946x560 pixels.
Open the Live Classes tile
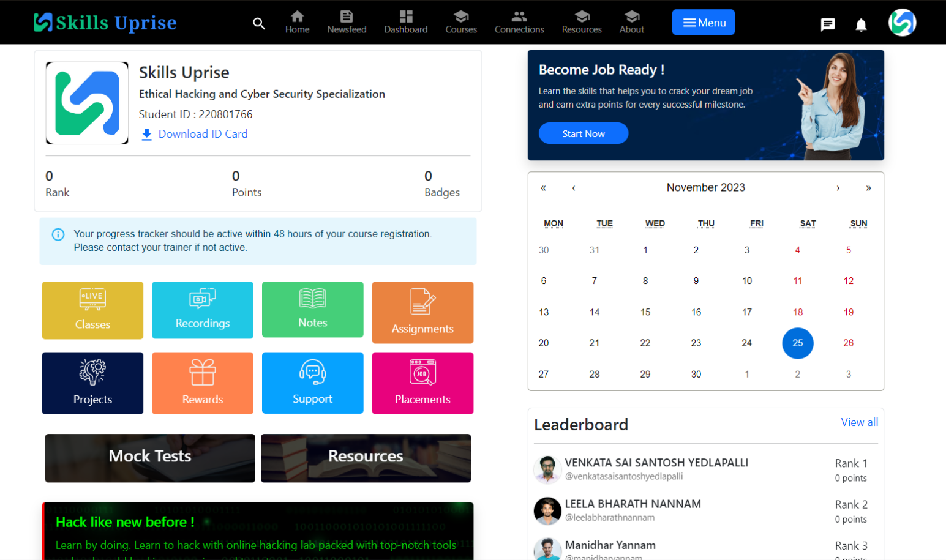click(92, 310)
